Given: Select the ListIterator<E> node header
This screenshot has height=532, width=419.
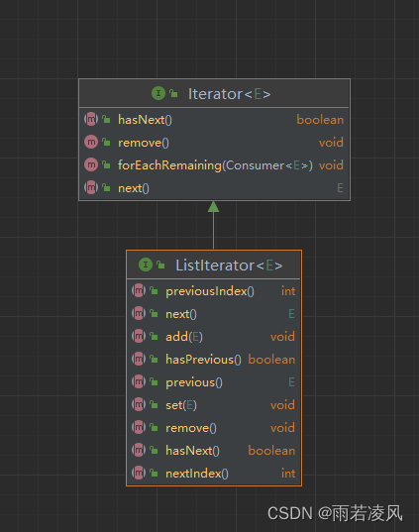Looking at the screenshot, I should [214, 265].
